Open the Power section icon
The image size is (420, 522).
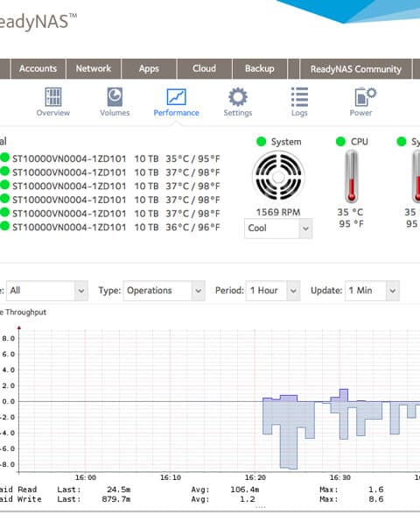(x=365, y=97)
